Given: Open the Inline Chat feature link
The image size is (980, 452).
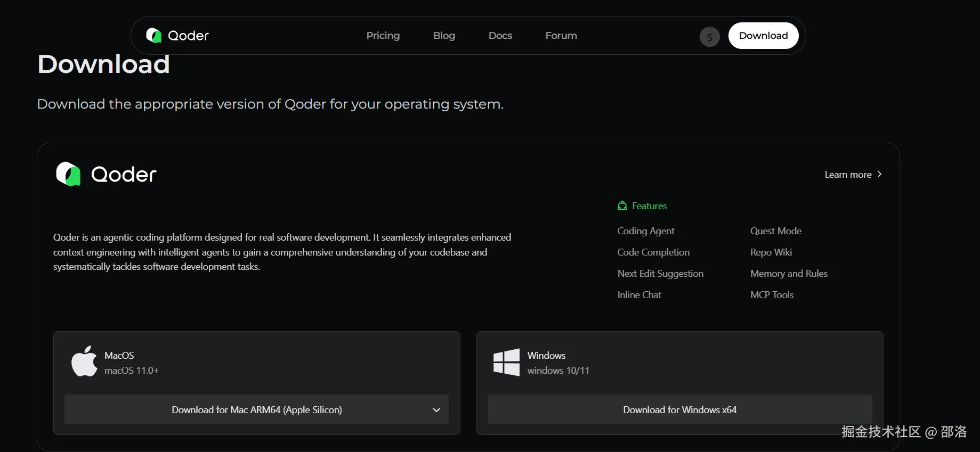Looking at the screenshot, I should tap(639, 295).
